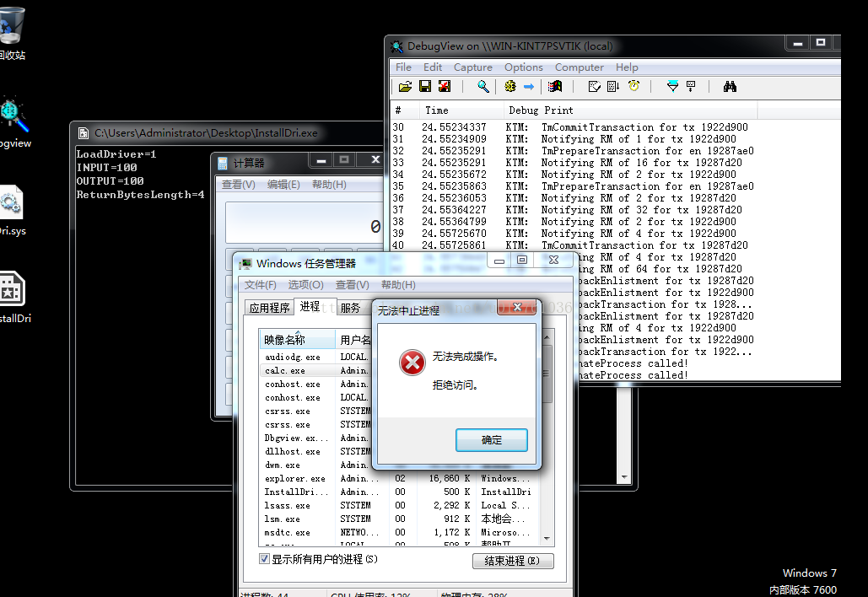Sort processes by 用户名 column header
The height and width of the screenshot is (597, 868).
point(354,339)
